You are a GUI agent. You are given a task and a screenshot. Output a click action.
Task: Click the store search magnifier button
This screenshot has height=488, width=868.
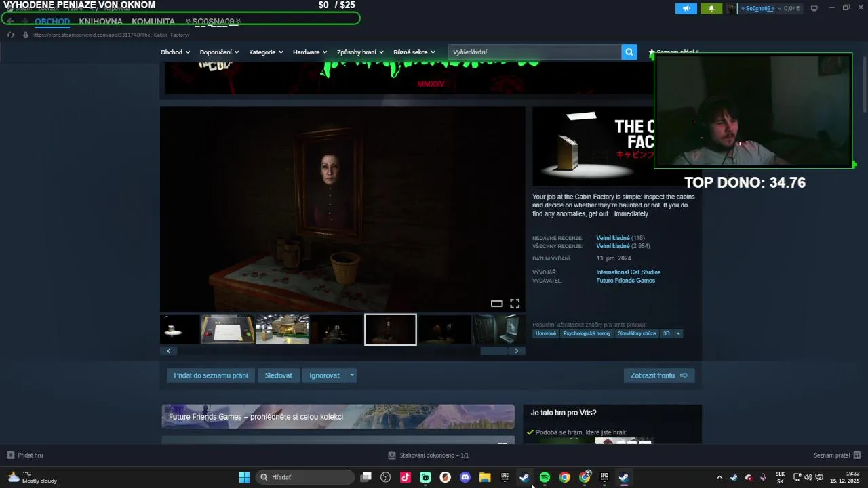point(629,52)
